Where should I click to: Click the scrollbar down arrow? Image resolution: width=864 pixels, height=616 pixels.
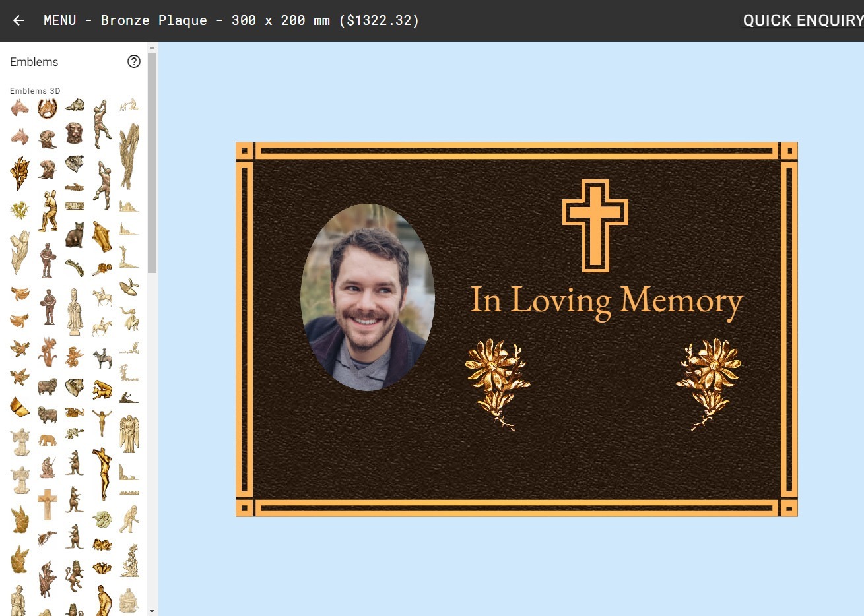(x=152, y=611)
